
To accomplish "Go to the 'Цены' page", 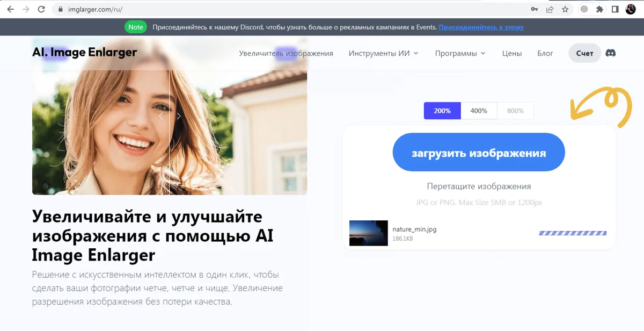I will click(x=512, y=53).
